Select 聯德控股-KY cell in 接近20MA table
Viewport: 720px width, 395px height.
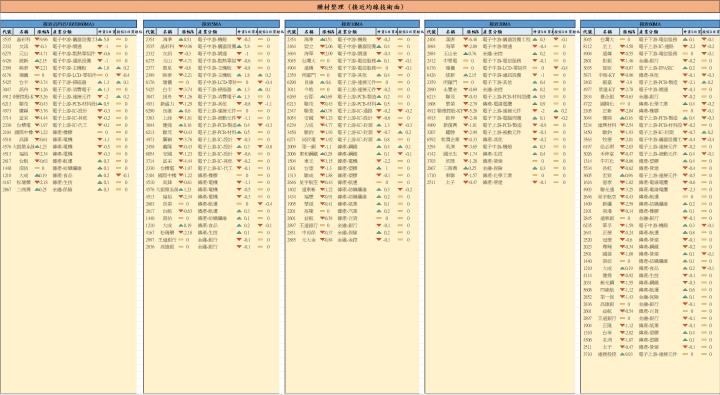[x=450, y=111]
